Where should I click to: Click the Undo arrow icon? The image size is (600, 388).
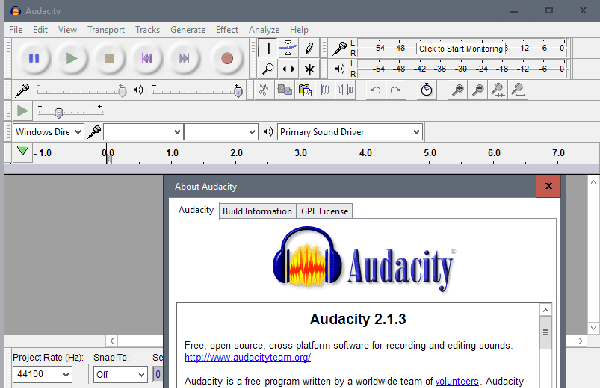tap(375, 90)
